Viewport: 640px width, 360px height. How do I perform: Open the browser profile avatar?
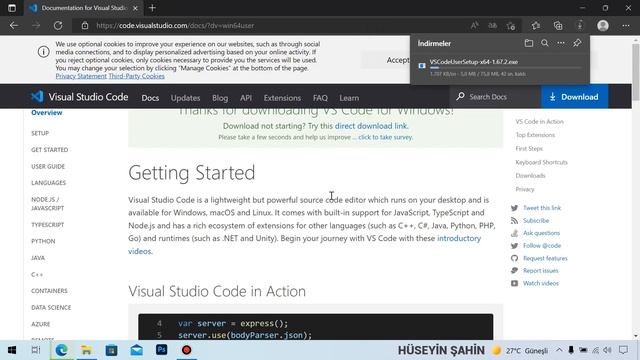603,26
